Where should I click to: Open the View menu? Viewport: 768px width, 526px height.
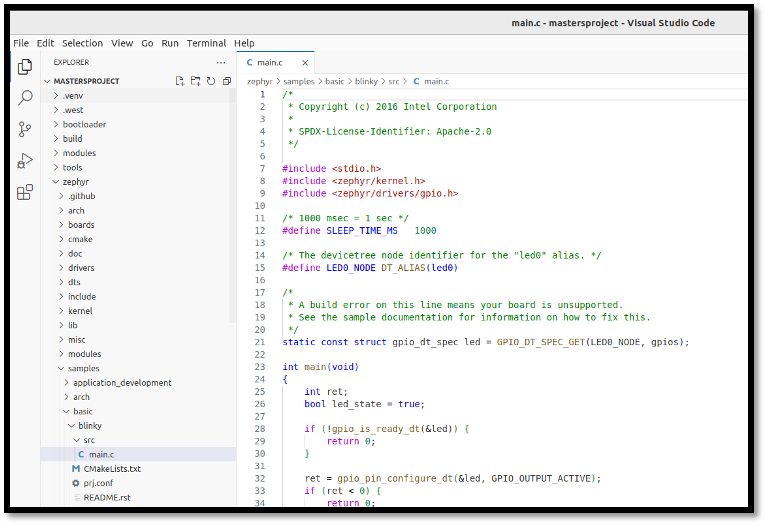pos(122,43)
